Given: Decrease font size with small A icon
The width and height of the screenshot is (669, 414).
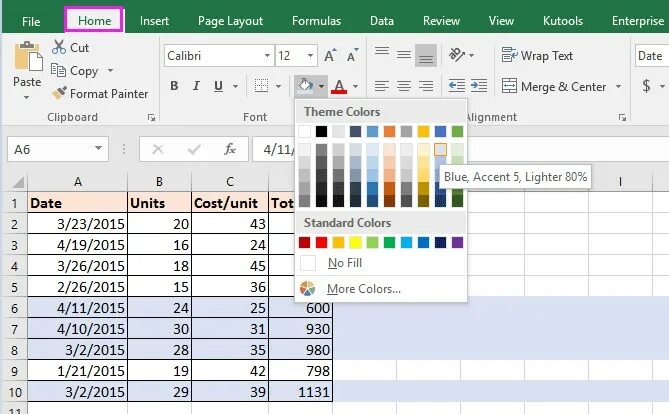Looking at the screenshot, I should point(352,55).
